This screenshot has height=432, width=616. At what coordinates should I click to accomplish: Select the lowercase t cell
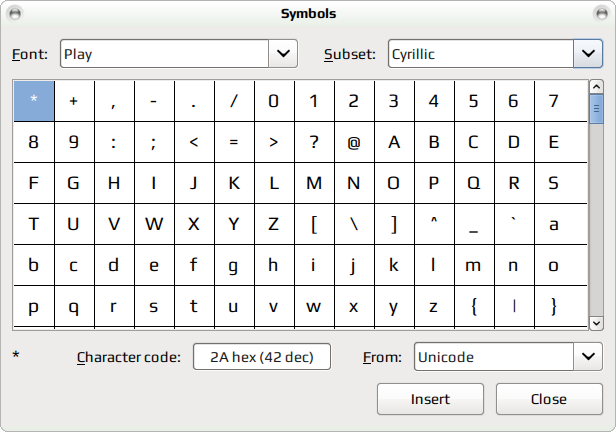[194, 306]
